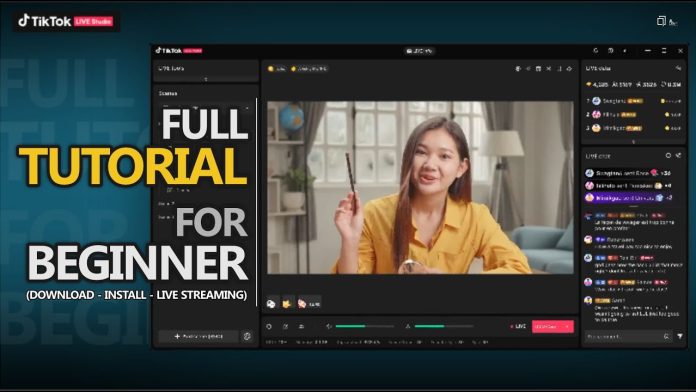Click the pop-out icon in the LIVE chat panel

coord(678,155)
